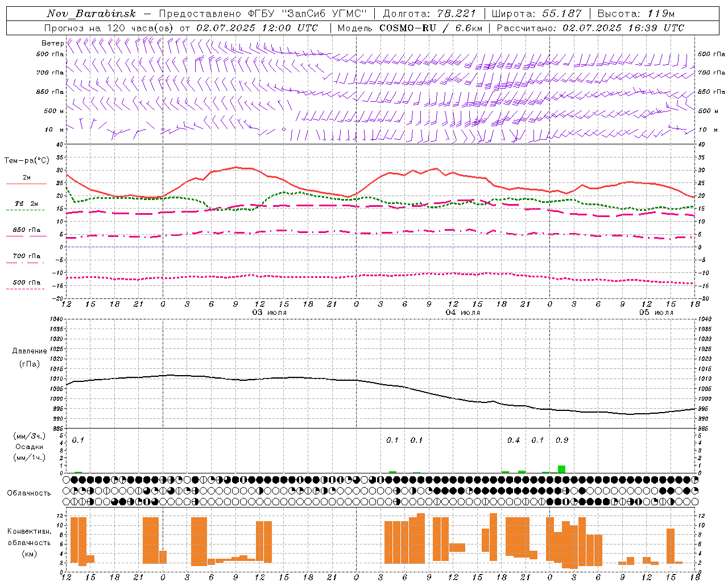
Task: Click the 'Облачность' cloudiness label
Action: pos(29,493)
